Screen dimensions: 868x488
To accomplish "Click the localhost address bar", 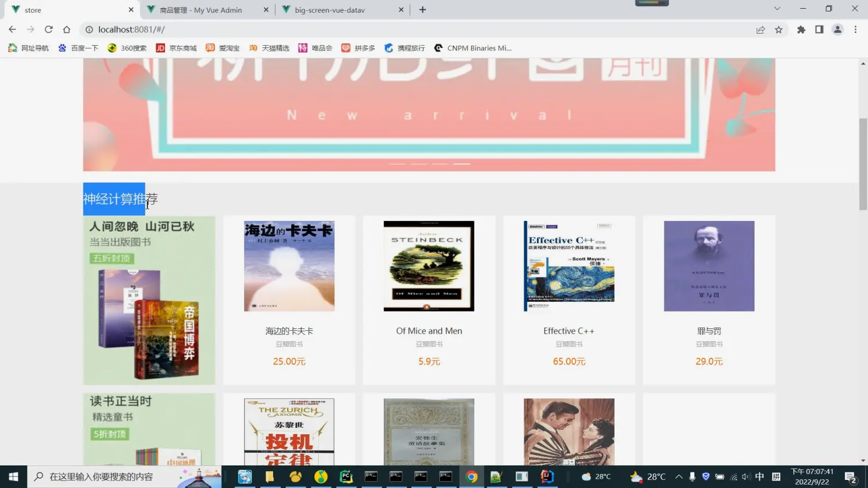I will coord(405,29).
